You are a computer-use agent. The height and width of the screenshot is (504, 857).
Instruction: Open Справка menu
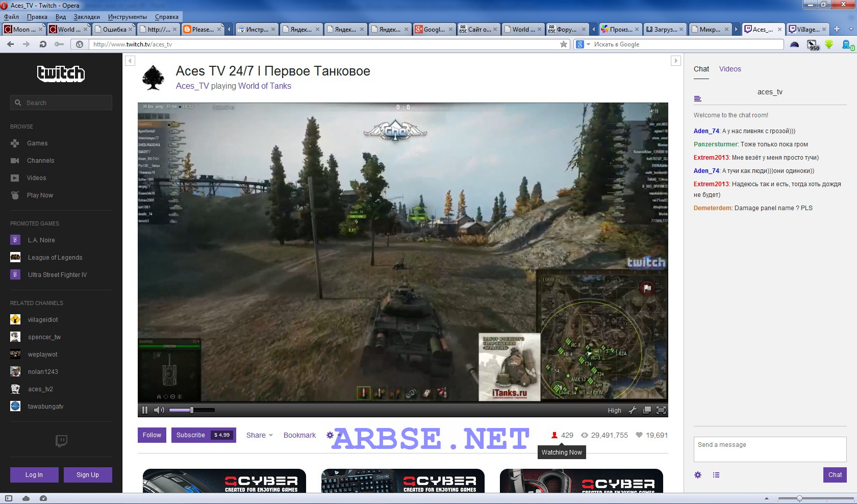(167, 17)
